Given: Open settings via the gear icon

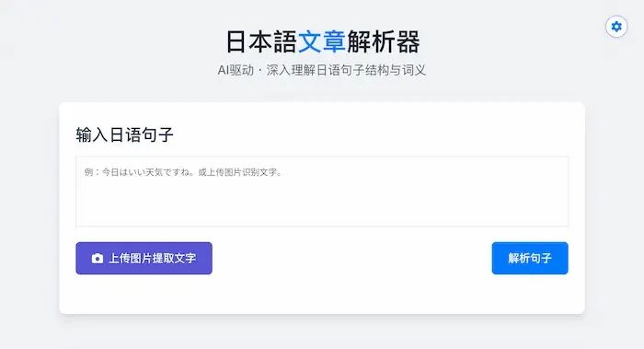Looking at the screenshot, I should coord(616,27).
